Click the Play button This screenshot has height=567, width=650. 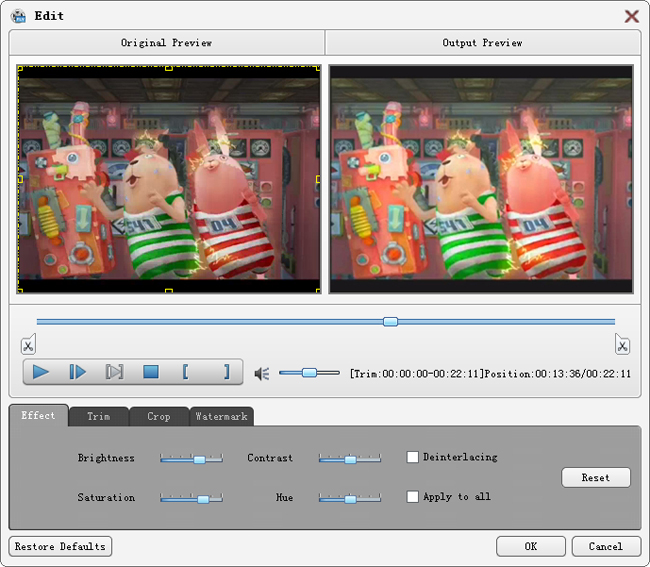(41, 372)
